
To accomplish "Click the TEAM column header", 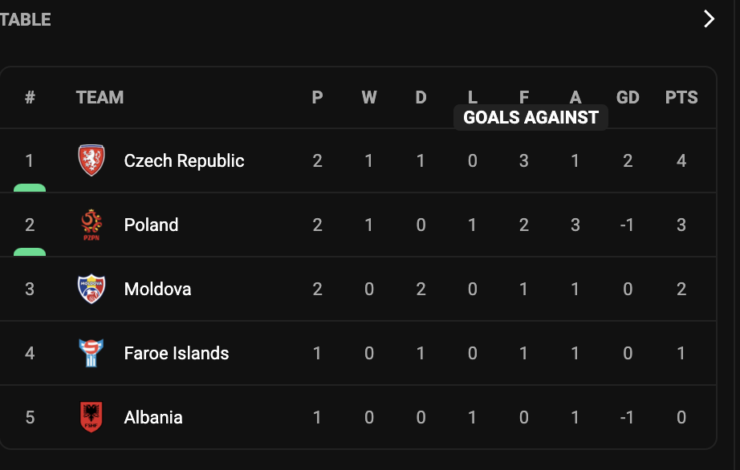I will [x=100, y=97].
